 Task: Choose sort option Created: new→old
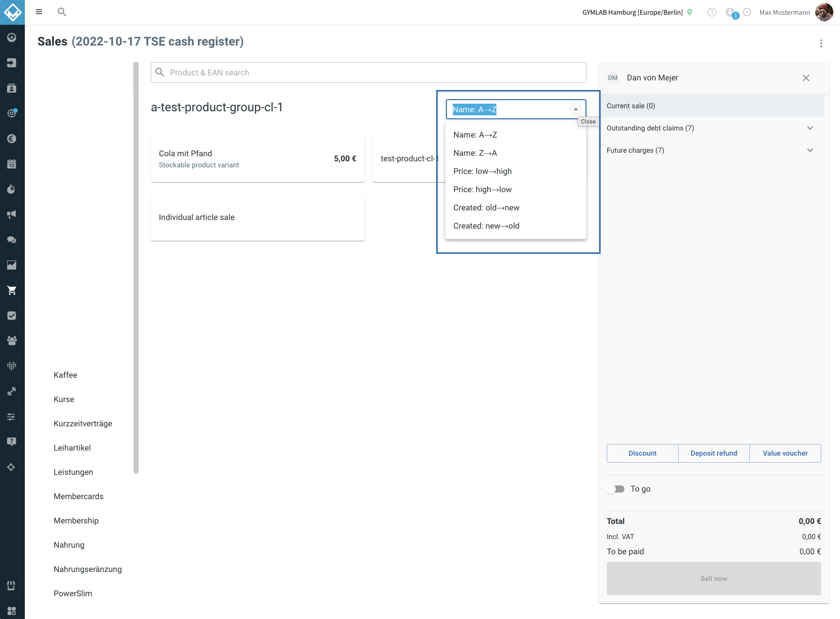(x=516, y=226)
